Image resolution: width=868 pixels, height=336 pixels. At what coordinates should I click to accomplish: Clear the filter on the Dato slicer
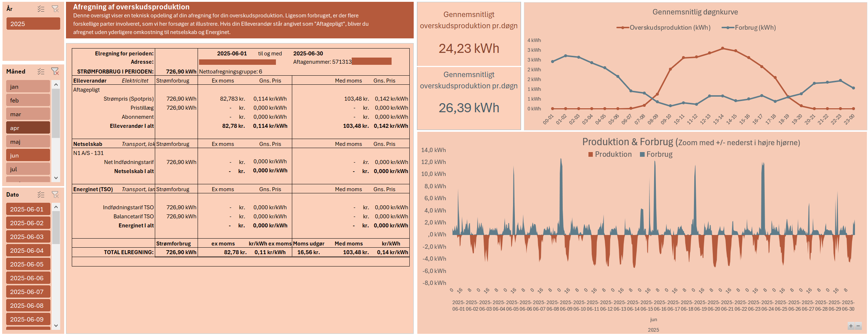point(55,195)
